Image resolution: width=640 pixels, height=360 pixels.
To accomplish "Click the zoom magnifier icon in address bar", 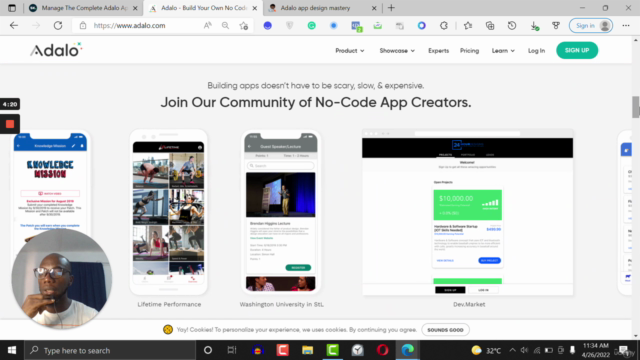I will pos(225,25).
